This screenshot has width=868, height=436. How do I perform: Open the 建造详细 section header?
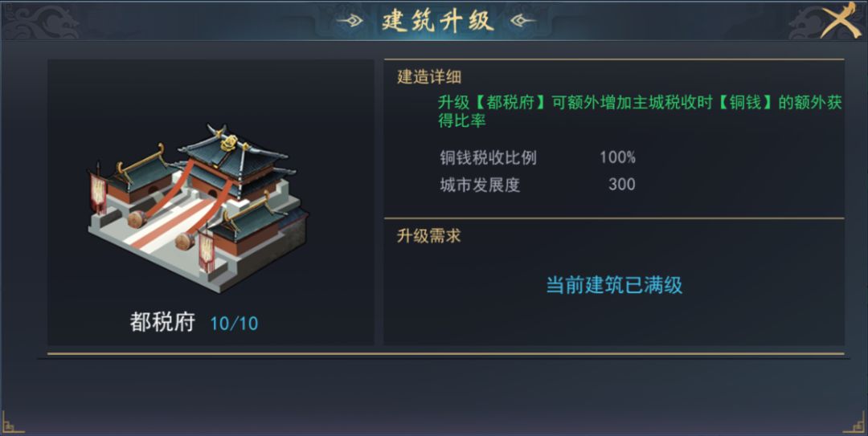(429, 77)
